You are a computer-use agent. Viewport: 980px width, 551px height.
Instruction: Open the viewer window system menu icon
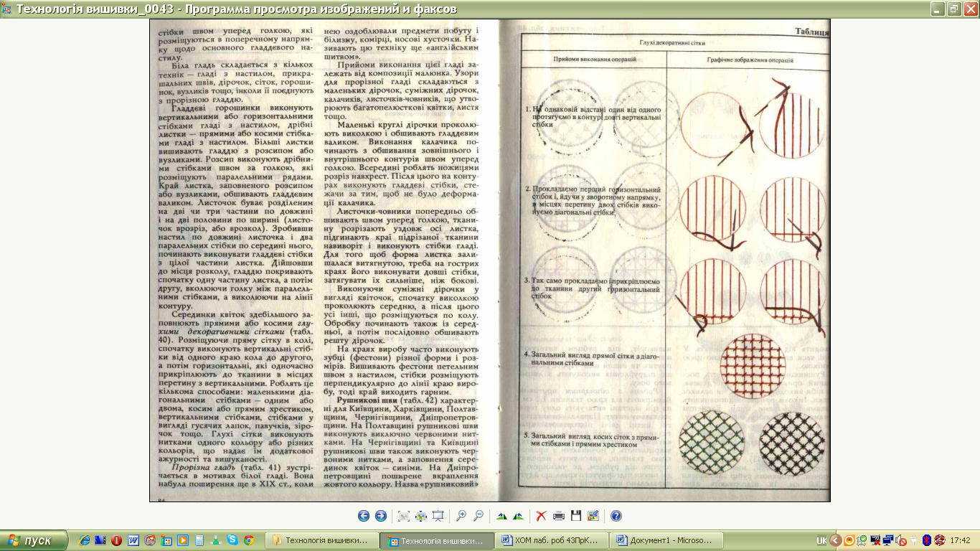pos(7,9)
